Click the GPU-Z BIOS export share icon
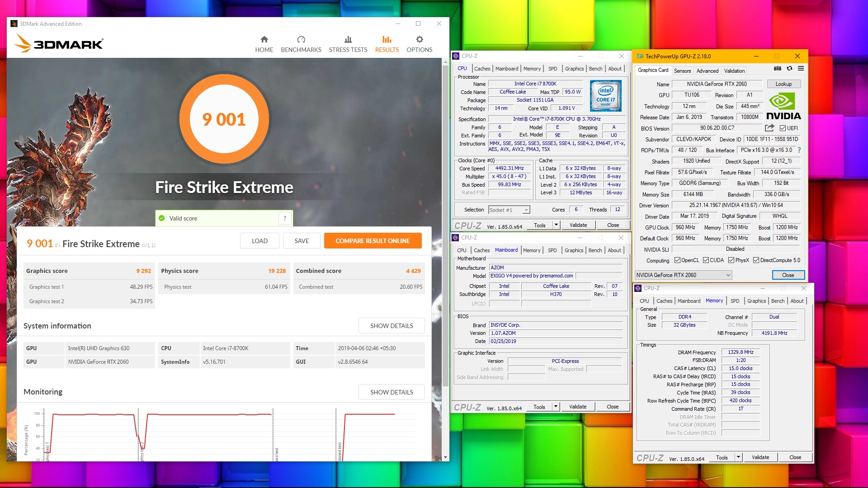868x488 pixels. [x=769, y=128]
